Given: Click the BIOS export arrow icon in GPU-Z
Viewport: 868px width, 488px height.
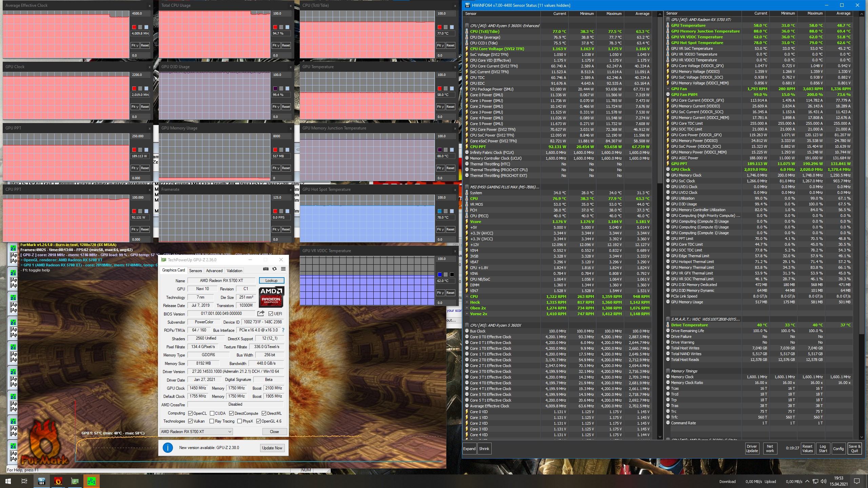Looking at the screenshot, I should coord(261,313).
